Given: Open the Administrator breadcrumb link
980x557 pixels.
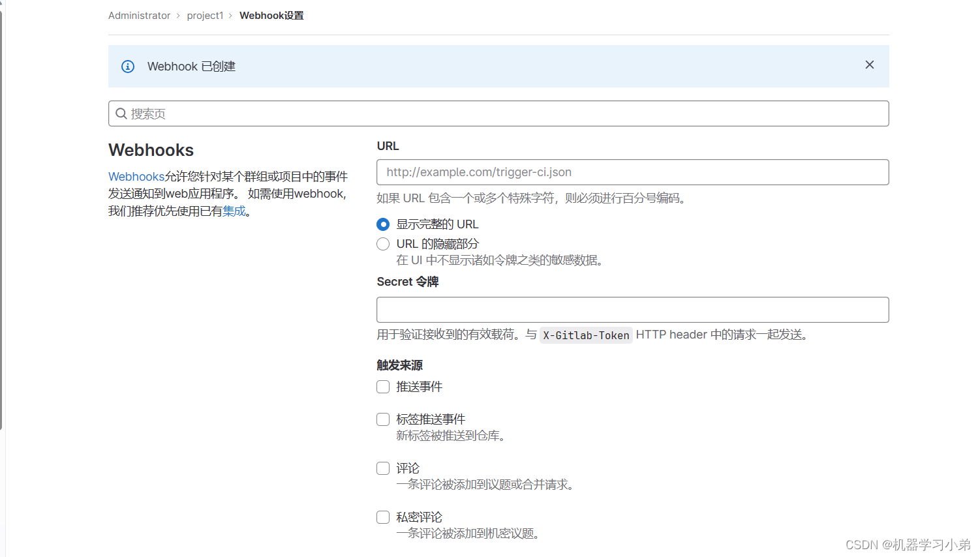Looking at the screenshot, I should (139, 16).
